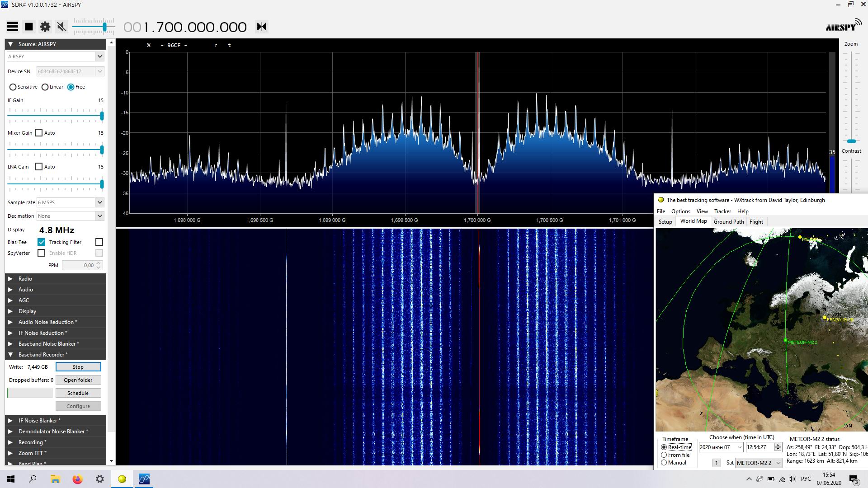Select Sensitive gain mode
The width and height of the screenshot is (868, 488).
pos(13,87)
